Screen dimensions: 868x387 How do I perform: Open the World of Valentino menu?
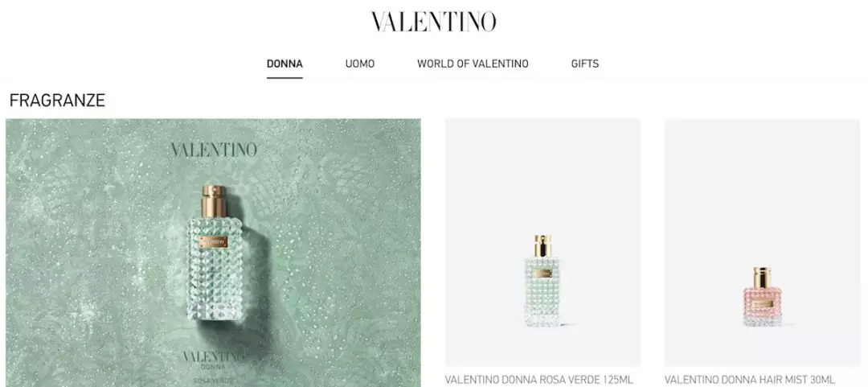tap(473, 64)
